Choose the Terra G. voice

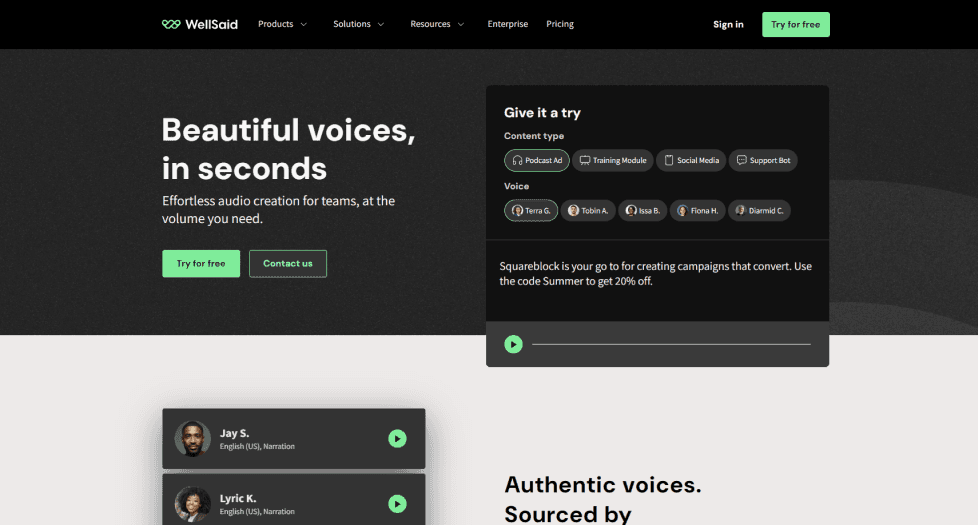(531, 211)
